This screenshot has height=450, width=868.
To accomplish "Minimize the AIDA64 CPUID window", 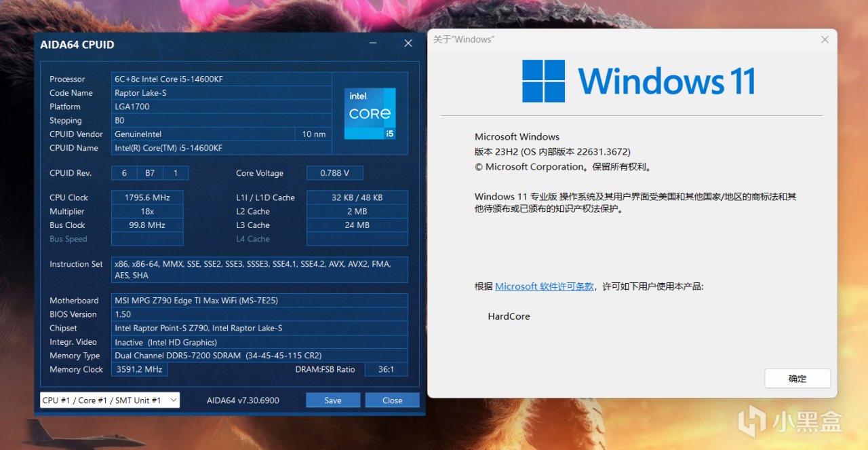I will click(373, 44).
